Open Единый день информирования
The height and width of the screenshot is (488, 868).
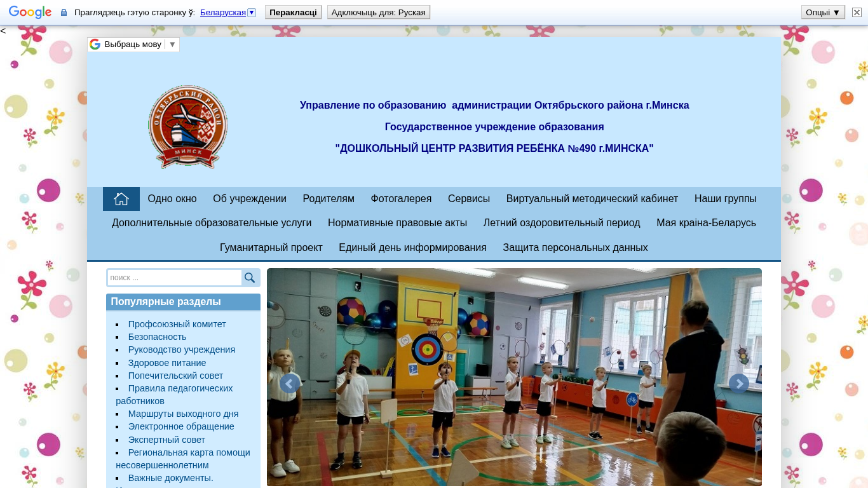click(412, 248)
